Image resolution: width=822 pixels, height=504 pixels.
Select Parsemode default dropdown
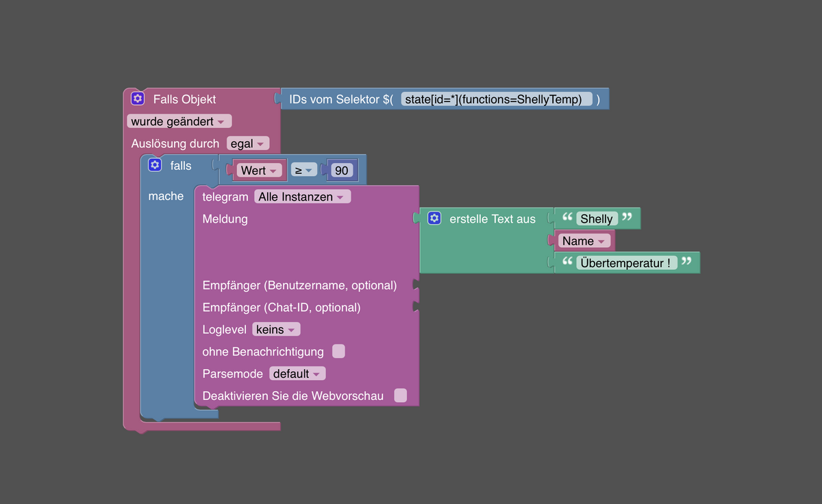coord(297,374)
